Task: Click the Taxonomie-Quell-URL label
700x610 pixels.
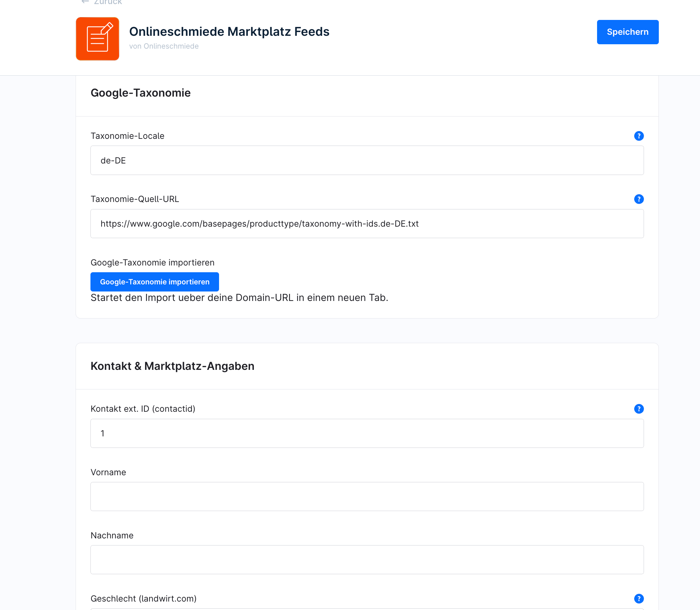Action: (x=135, y=199)
